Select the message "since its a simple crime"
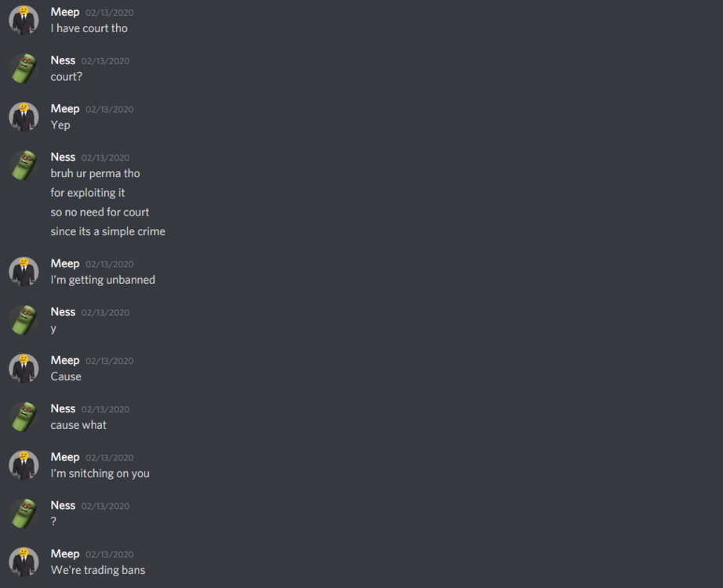Screen dimensions: 723x588 pyautogui.click(x=108, y=231)
